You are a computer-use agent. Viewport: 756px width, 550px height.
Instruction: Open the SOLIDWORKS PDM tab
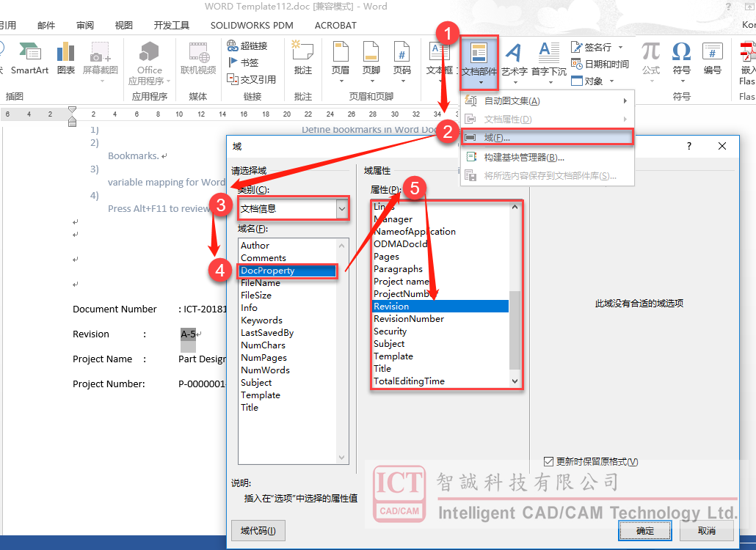[252, 25]
